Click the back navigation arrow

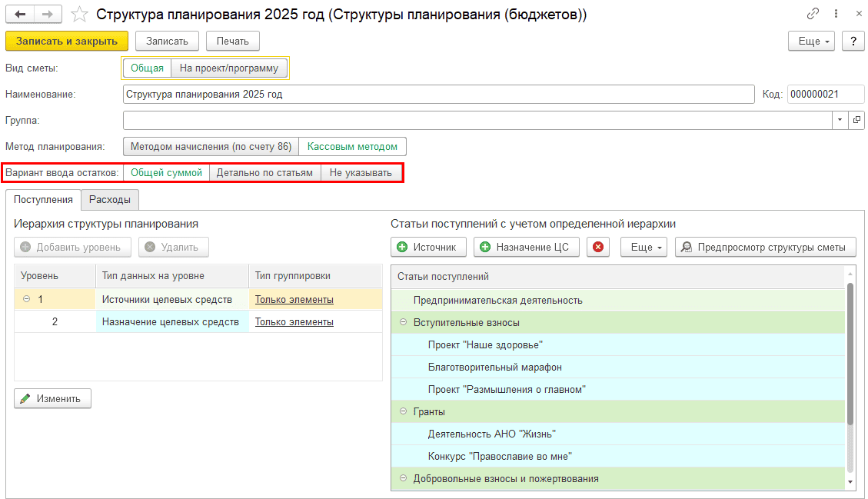[x=20, y=15]
